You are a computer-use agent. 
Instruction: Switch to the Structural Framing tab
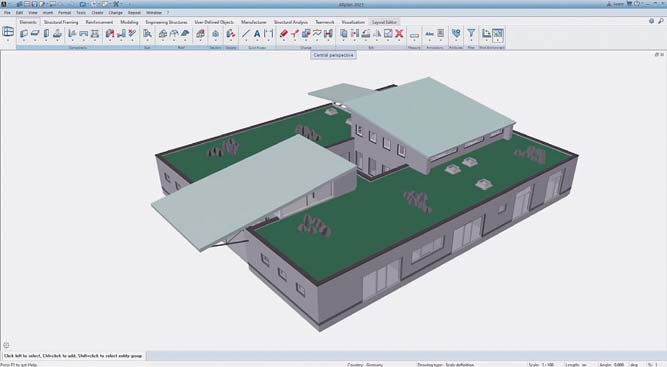coord(61,22)
